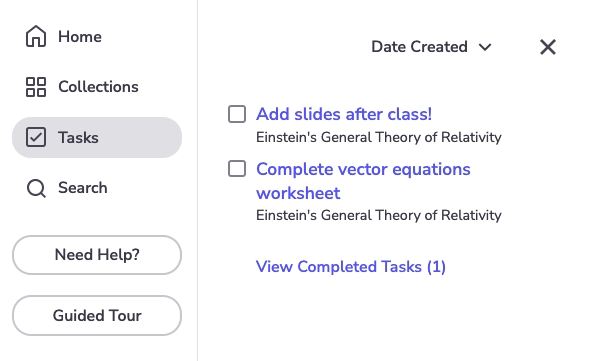Mark Complete vector equations worksheet done

(x=237, y=169)
